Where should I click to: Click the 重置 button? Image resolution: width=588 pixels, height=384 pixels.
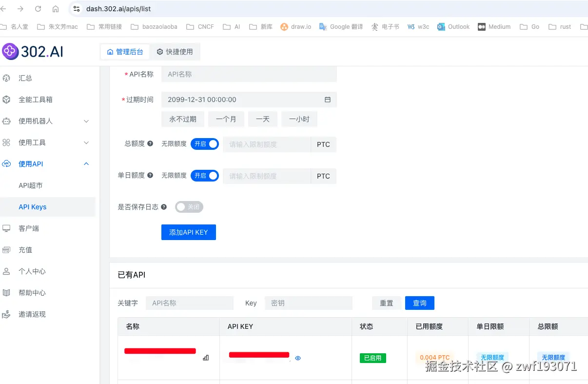[x=387, y=303]
